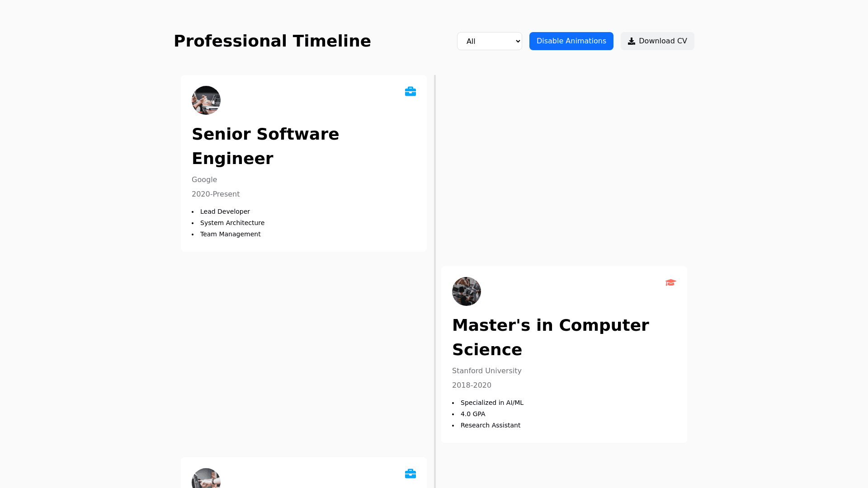Click the Professional Timeline page heading
The image size is (868, 488).
[272, 41]
